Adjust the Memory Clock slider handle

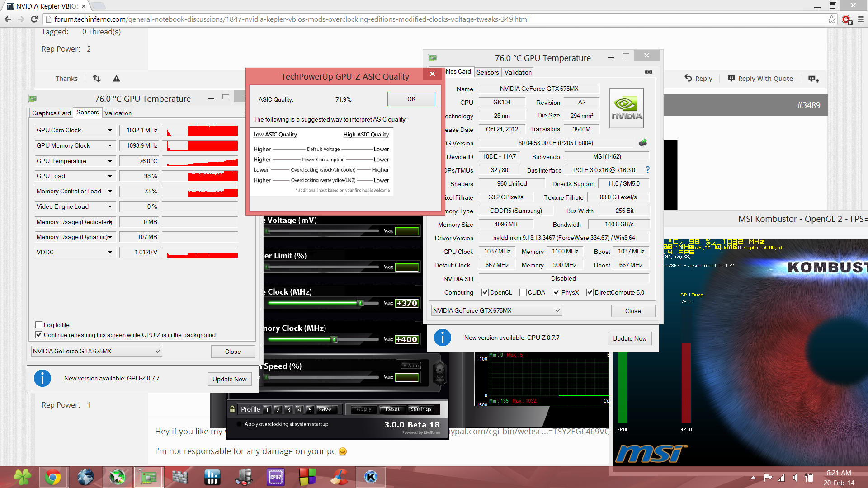coord(335,339)
